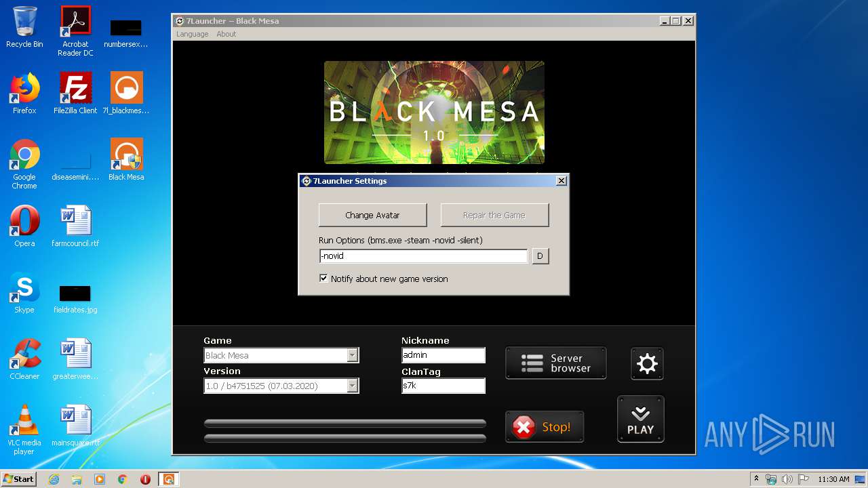
Task: Select the CCleaner desktop icon
Action: (24, 359)
